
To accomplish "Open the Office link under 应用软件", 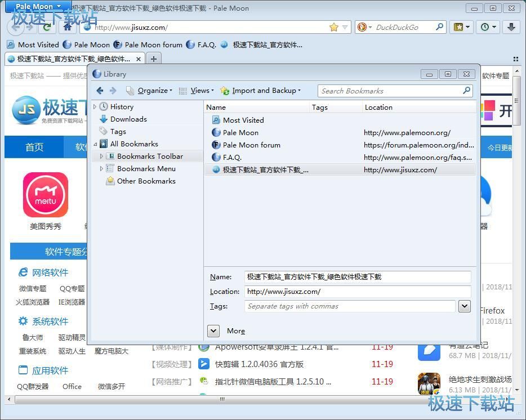I will point(72,386).
